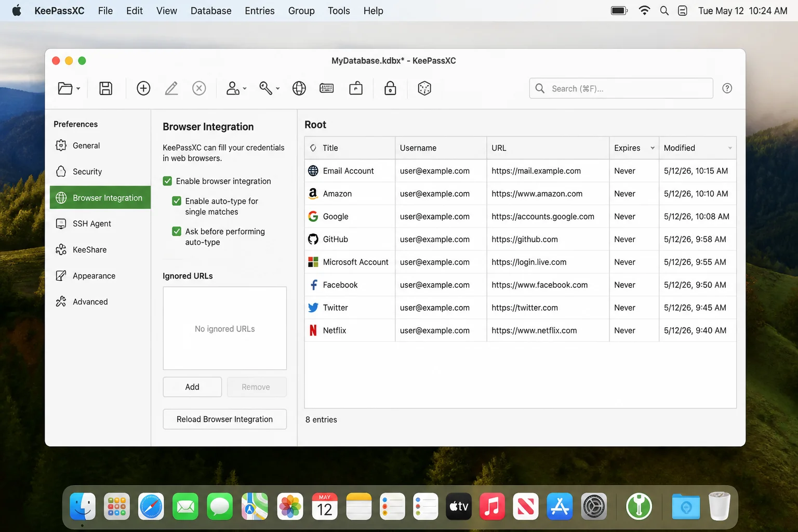
Task: Click the Remove button under Ignored URLs
Action: [256, 387]
